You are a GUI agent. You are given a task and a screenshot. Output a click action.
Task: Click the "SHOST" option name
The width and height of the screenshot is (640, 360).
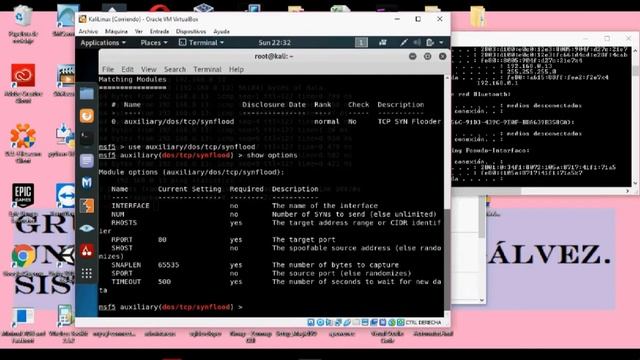(x=122, y=248)
